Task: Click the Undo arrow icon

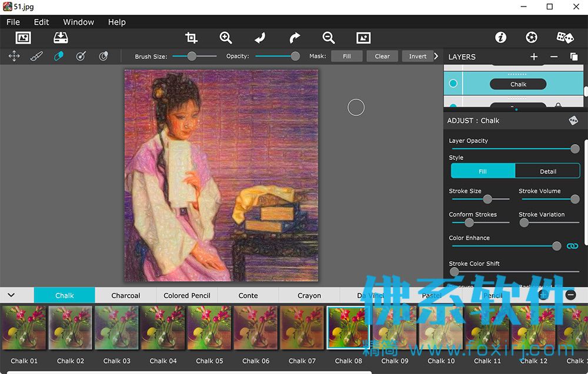Action: click(260, 38)
